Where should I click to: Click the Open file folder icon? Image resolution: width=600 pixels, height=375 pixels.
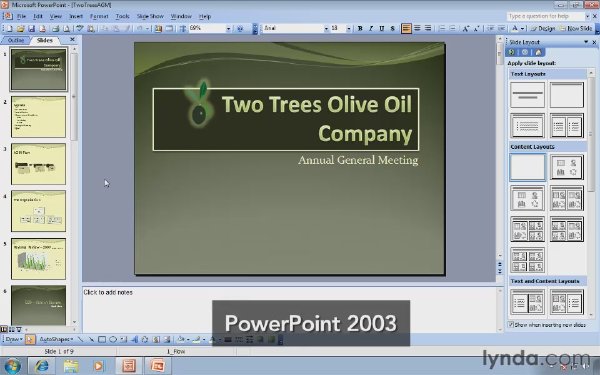click(x=20, y=29)
